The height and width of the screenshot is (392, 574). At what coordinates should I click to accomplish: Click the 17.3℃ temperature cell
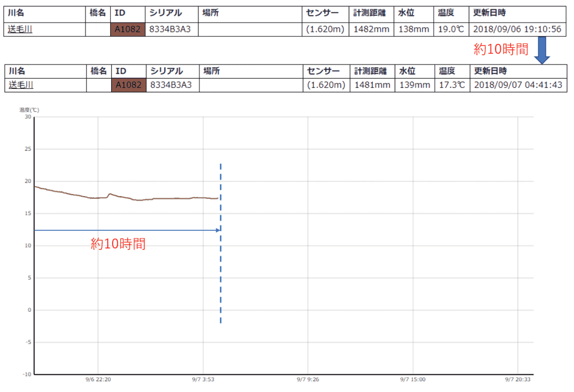click(452, 85)
